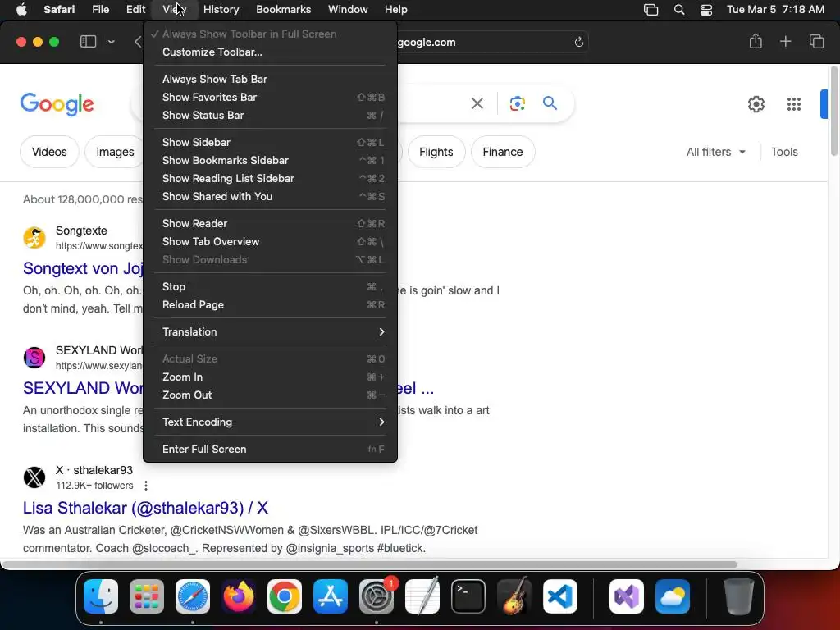Select Enter Full Screen
The width and height of the screenshot is (840, 630).
click(x=270, y=449)
